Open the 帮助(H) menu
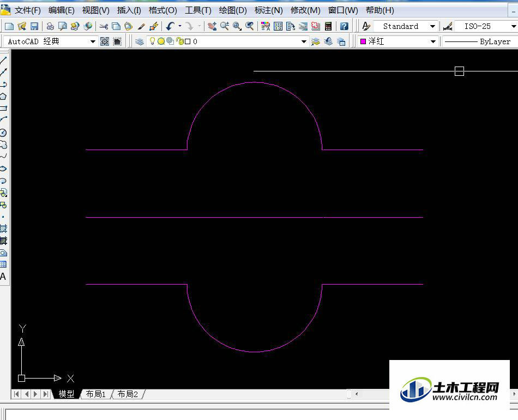 pyautogui.click(x=380, y=10)
